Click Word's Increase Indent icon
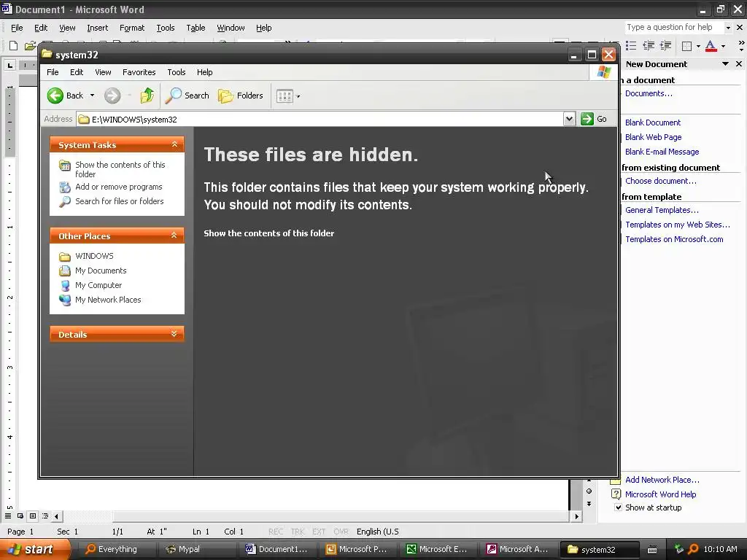747x560 pixels. coord(665,46)
